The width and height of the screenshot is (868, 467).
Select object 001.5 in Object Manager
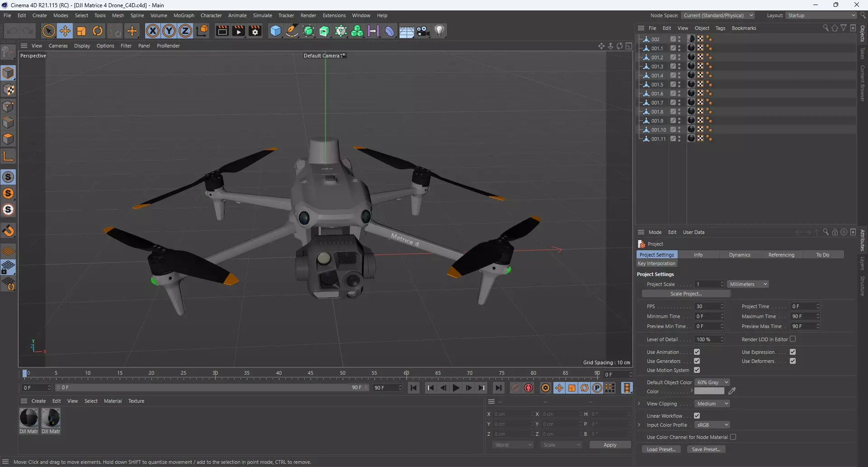coord(657,85)
